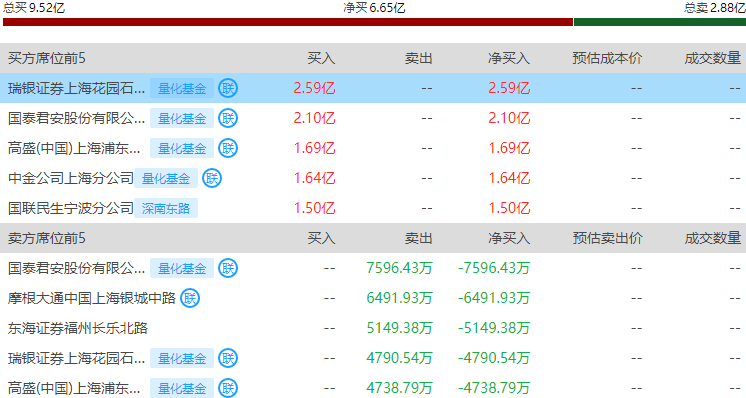Open buyer seat 瑞银证券上海花园石...
746x398 pixels.
coord(76,88)
